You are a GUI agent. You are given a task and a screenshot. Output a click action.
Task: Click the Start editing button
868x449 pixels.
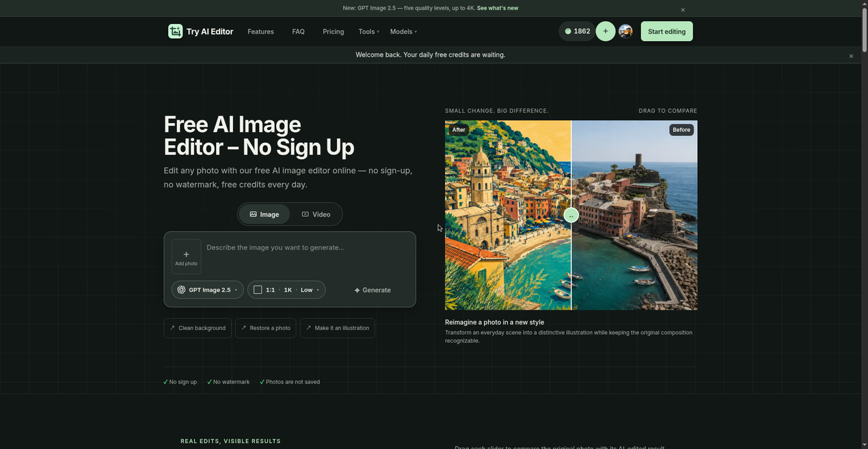click(x=666, y=31)
